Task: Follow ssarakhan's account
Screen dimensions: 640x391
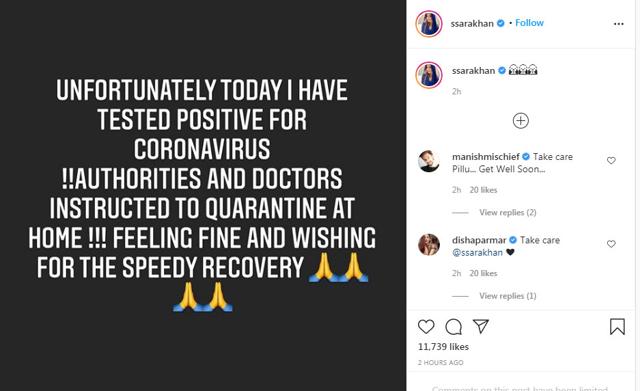Action: tap(529, 23)
